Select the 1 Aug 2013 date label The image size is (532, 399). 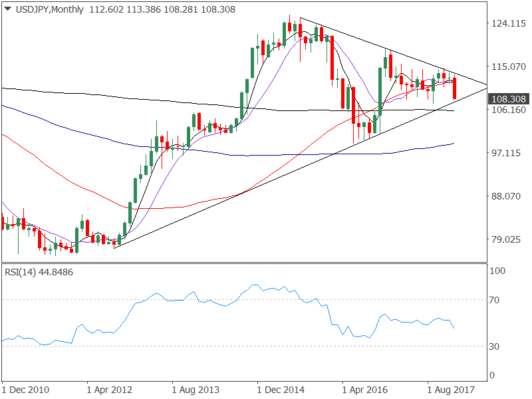(x=196, y=390)
